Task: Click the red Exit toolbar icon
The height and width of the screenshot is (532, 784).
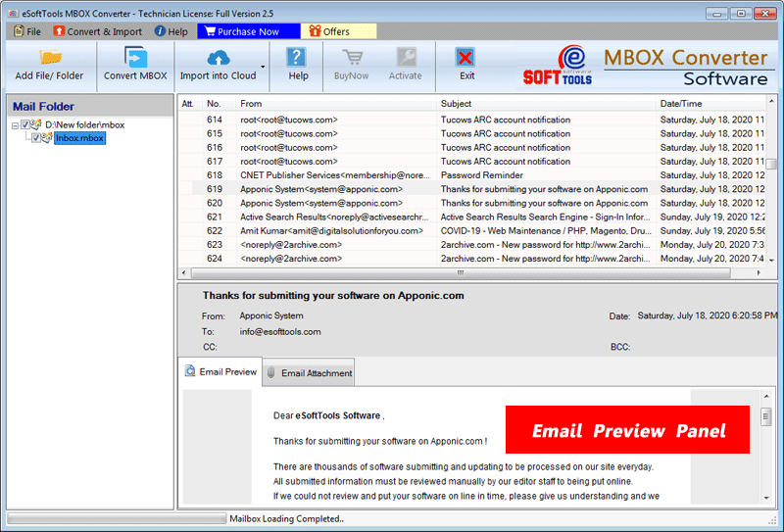Action: point(465,58)
